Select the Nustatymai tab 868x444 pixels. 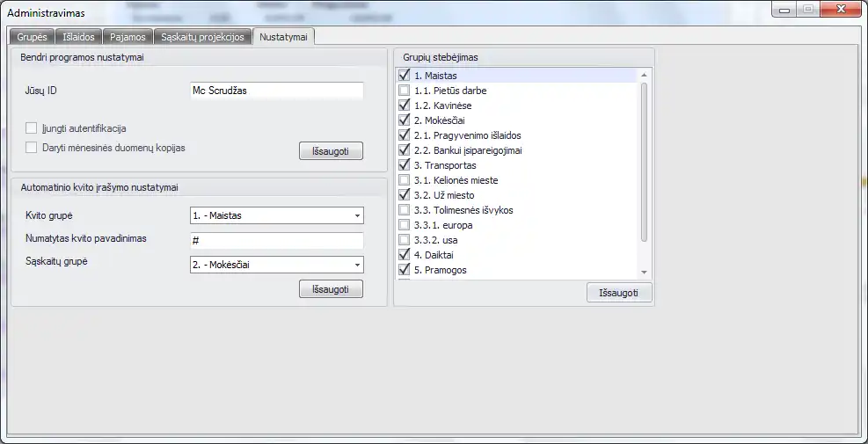(x=283, y=37)
